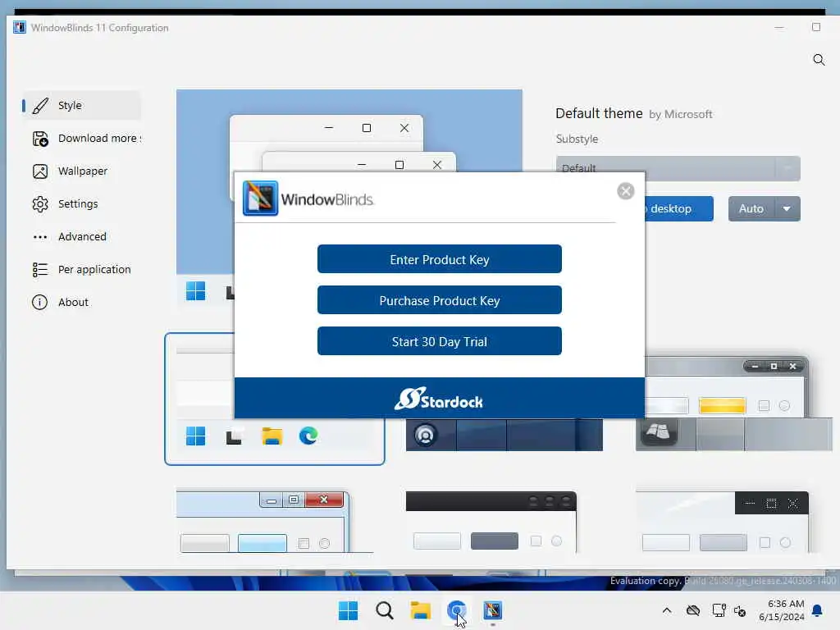Click the Wallpaper picture icon
This screenshot has height=630, width=840.
pos(40,171)
